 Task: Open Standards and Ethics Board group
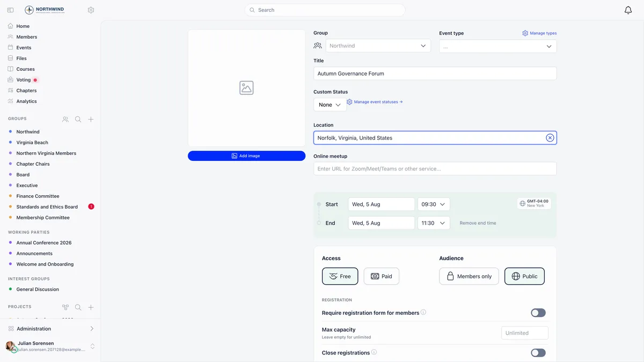pos(47,207)
